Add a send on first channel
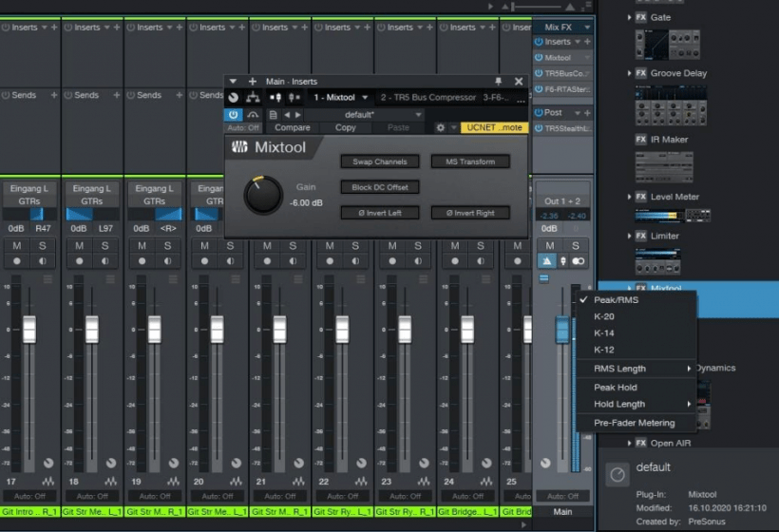The width and height of the screenshot is (779, 532). (x=53, y=95)
